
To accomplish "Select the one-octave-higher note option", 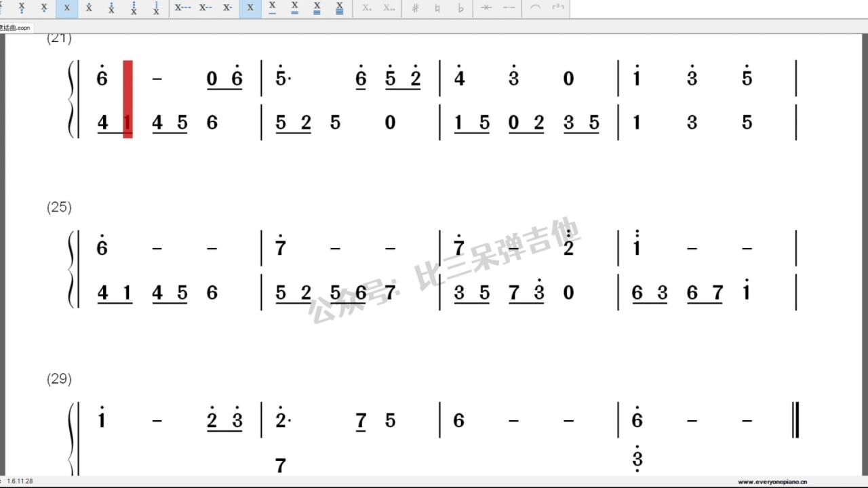I will pyautogui.click(x=89, y=8).
